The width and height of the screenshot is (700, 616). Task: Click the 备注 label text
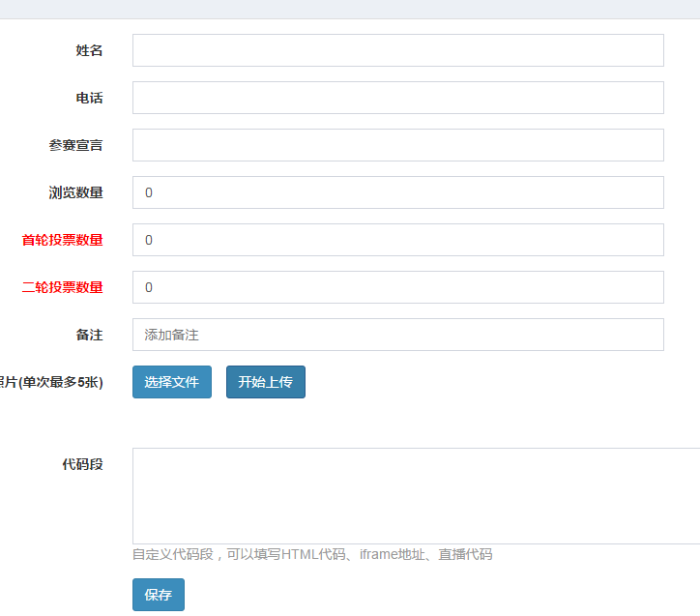(89, 335)
